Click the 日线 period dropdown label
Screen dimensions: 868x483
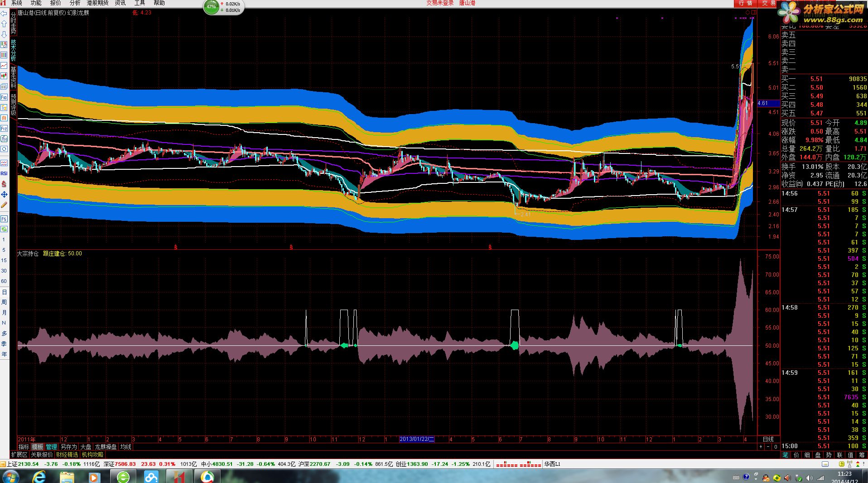[768, 439]
